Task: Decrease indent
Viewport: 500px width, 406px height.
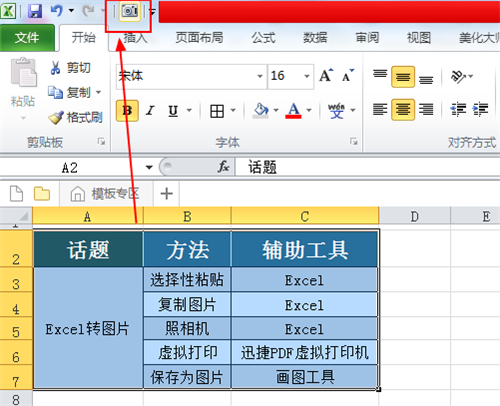Action: click(458, 109)
